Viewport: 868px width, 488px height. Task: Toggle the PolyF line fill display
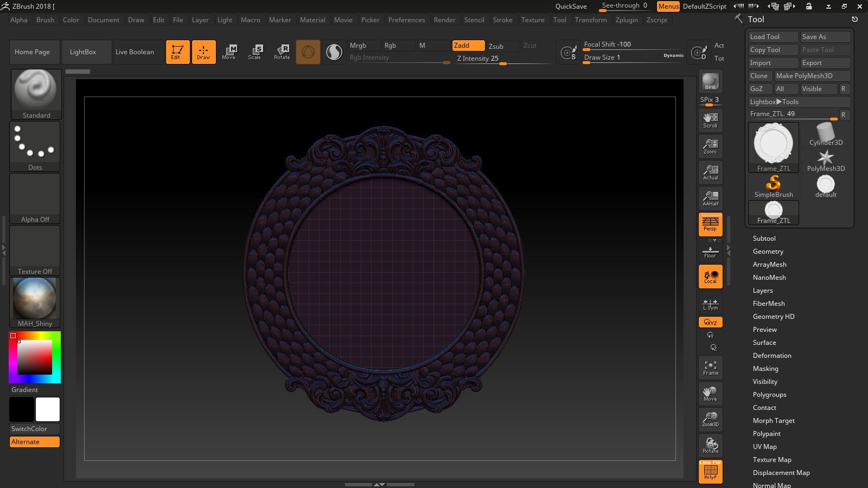click(x=710, y=471)
